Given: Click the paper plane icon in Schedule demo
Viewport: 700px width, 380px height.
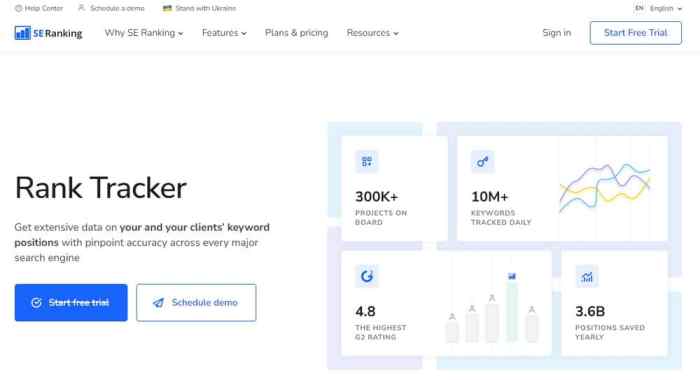Looking at the screenshot, I should coord(158,303).
